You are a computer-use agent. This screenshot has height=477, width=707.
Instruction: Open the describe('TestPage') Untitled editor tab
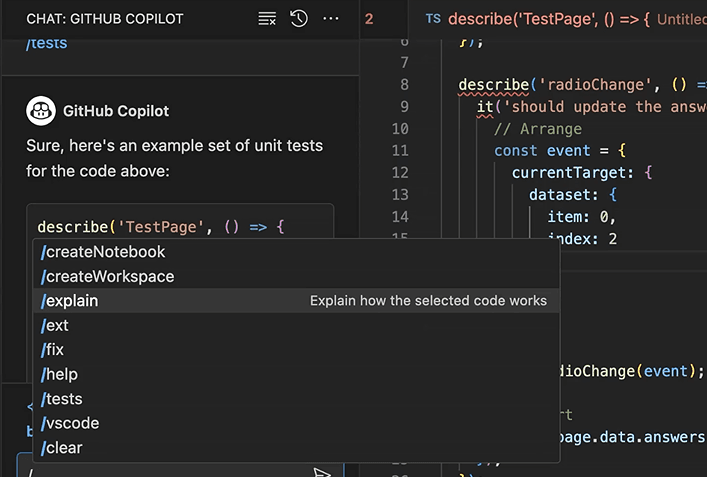point(558,19)
